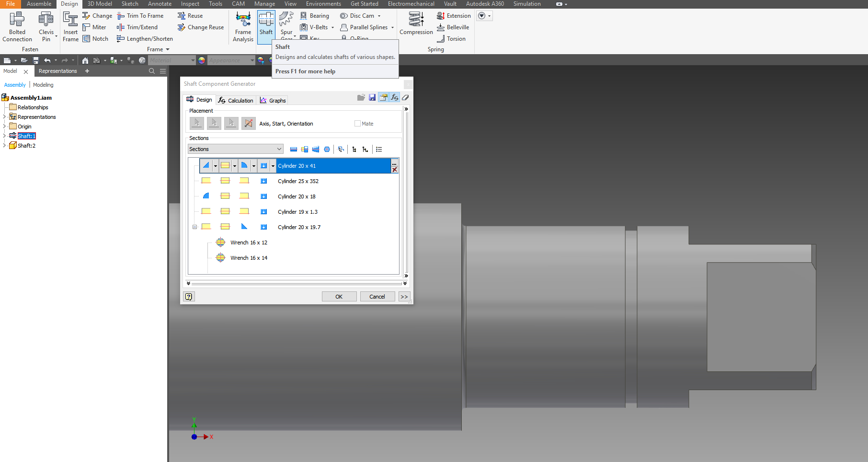This screenshot has height=462, width=868.
Task: Select the Wrench 16 x 14 row
Action: click(x=249, y=258)
